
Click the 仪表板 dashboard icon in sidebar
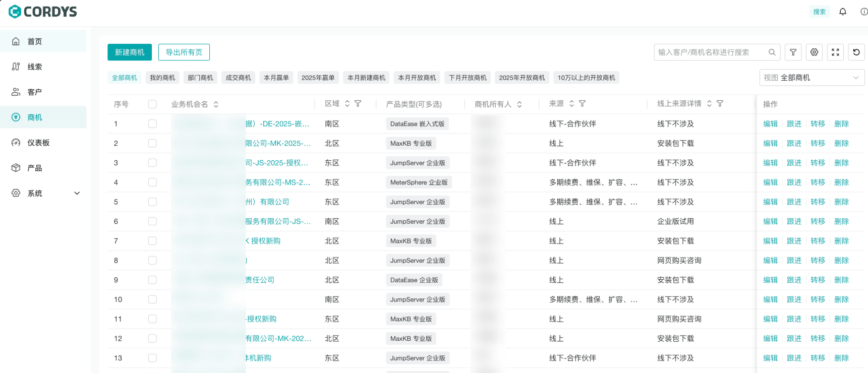click(16, 142)
